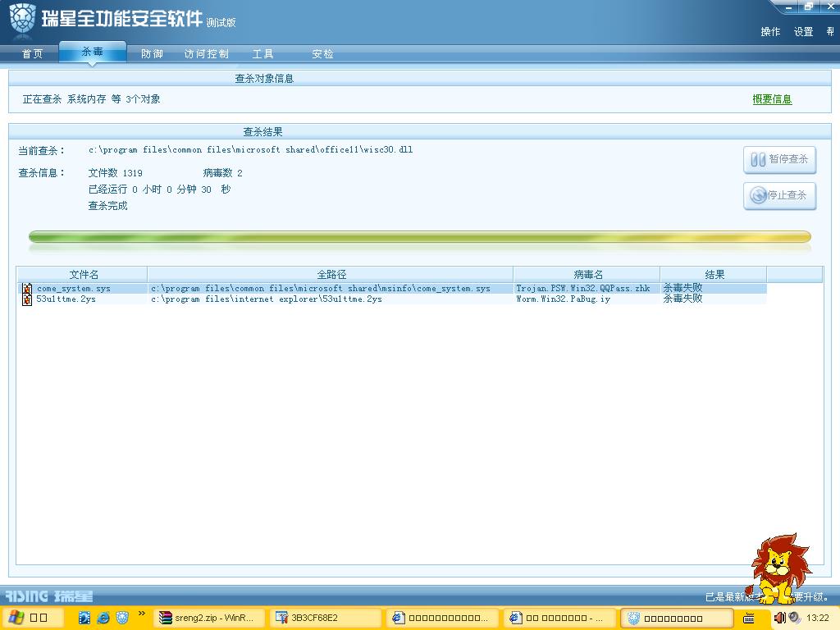Image resolution: width=840 pixels, height=630 pixels.
Task: Launch the Rising shield quick launch icon
Action: pos(122,618)
